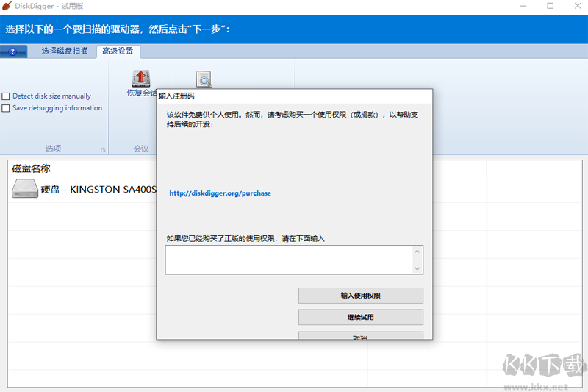Open the 选项 group dialog launcher

tap(103, 150)
